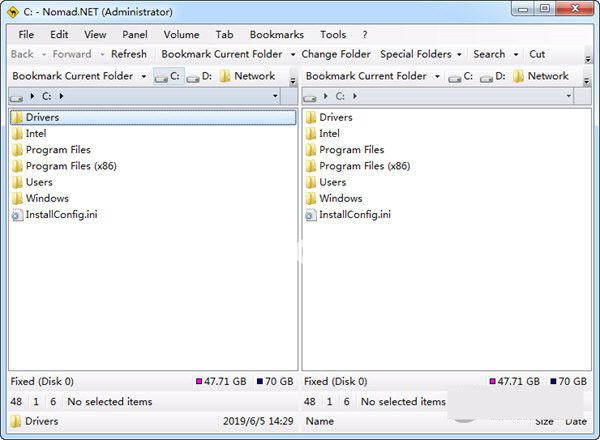600x440 pixels.
Task: Select D: drive icon in right panel
Action: click(x=493, y=76)
